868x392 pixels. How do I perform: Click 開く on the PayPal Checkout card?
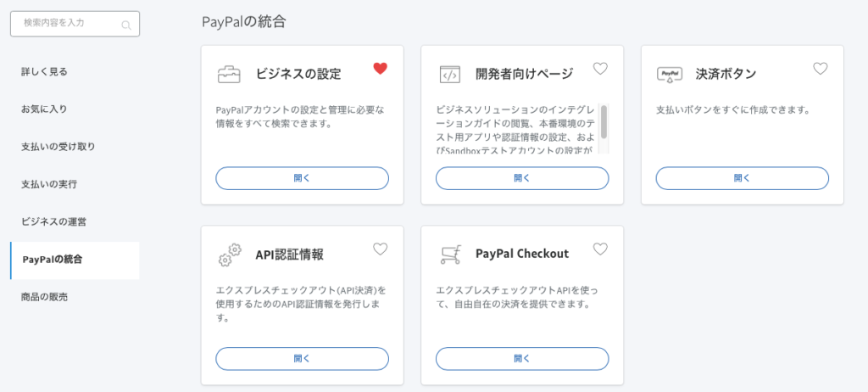[522, 359]
